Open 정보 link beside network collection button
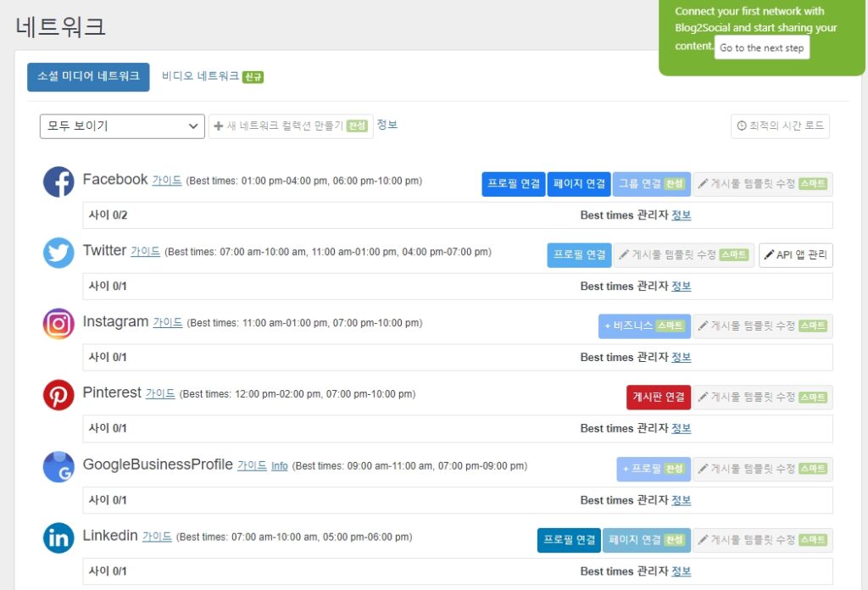The width and height of the screenshot is (868, 590). [x=387, y=125]
